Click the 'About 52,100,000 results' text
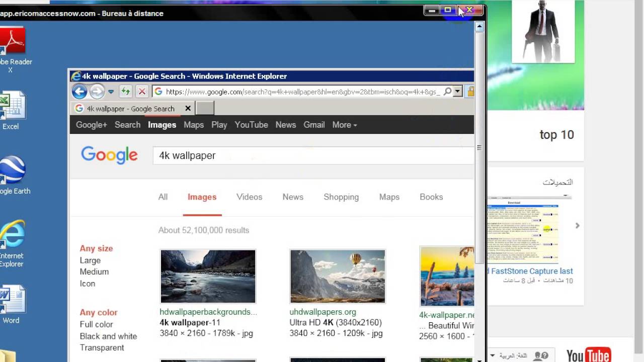 coord(204,230)
